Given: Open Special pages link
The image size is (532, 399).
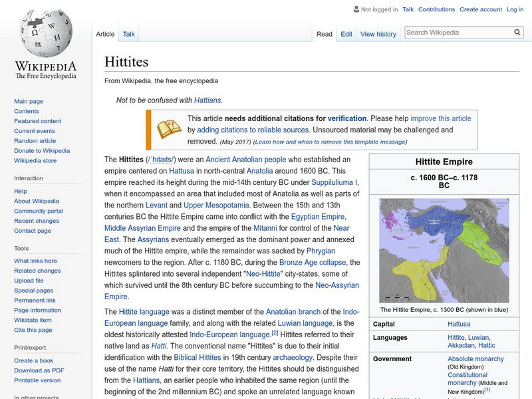Looking at the screenshot, I should click(34, 290).
